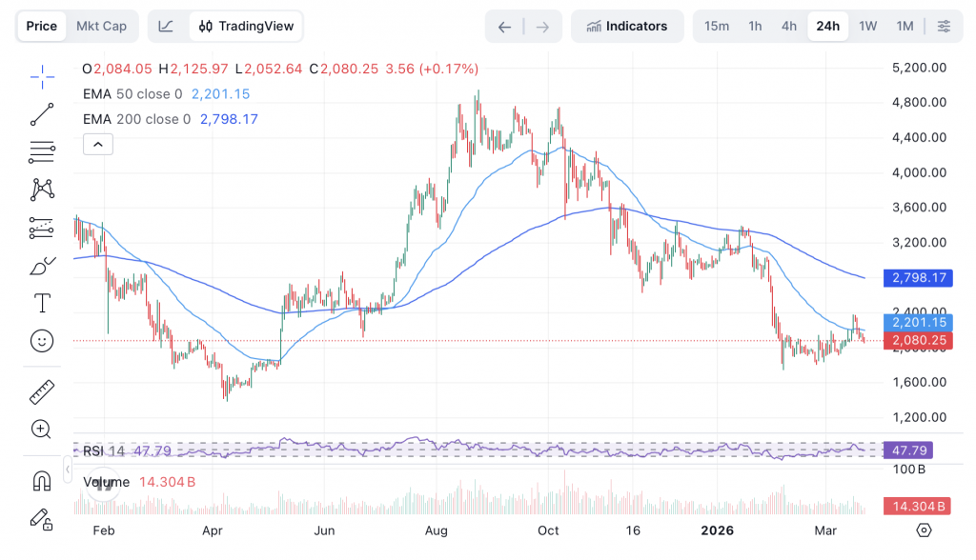This screenshot has width=976, height=560.
Task: Click the undo back arrow button
Action: [x=504, y=27]
